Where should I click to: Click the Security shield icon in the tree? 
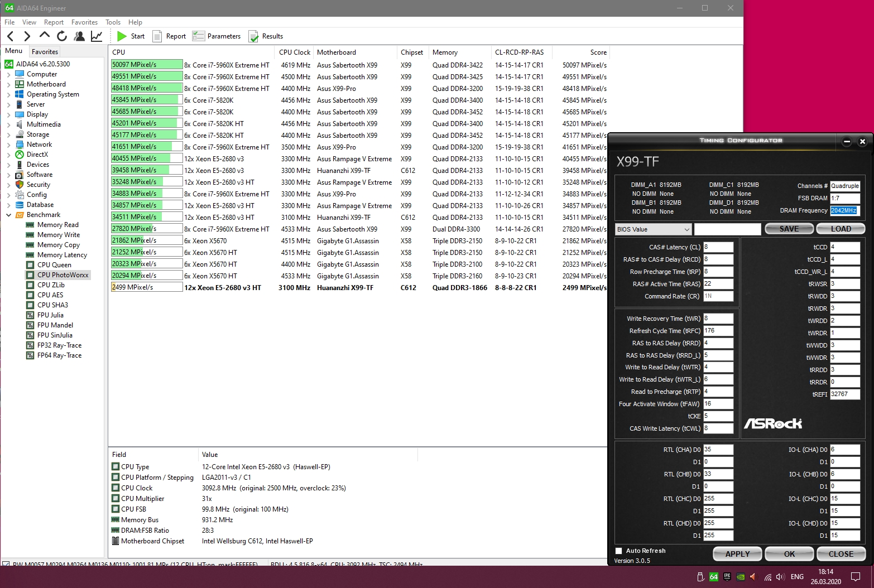tap(20, 185)
